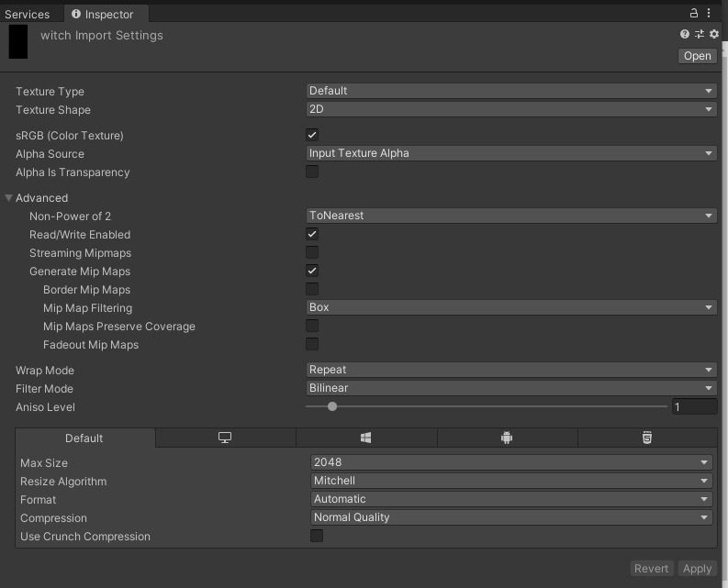The image size is (728, 588).
Task: Enable Alpha Is Transparency
Action: coord(312,172)
